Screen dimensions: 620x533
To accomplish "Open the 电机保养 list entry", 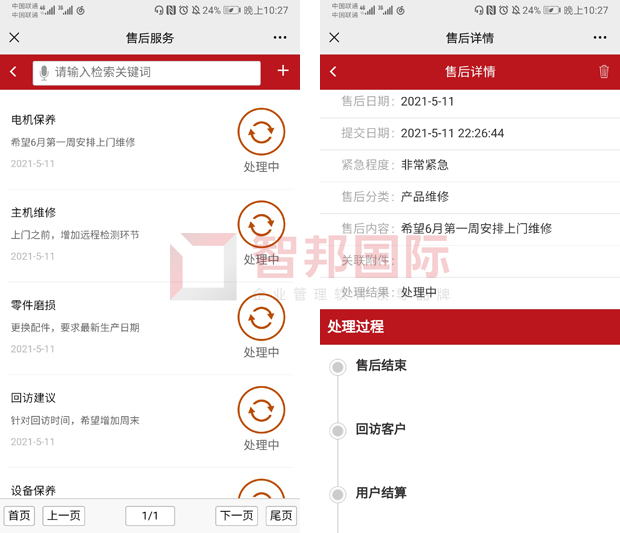I will pos(150,142).
